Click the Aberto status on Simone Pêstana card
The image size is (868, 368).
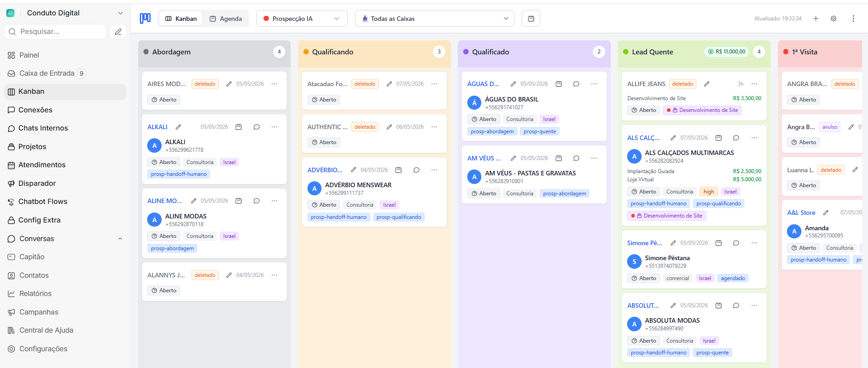643,278
